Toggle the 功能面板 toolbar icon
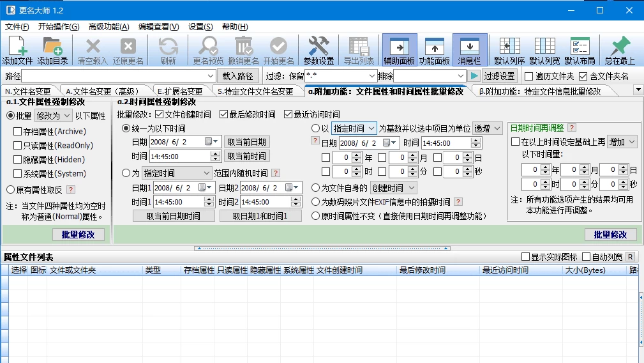The width and height of the screenshot is (644, 363). (x=435, y=46)
